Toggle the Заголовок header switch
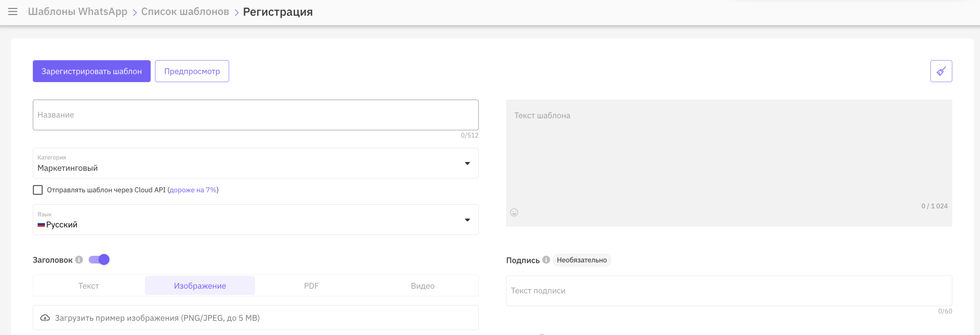Screen dimensions: 980x335 [x=99, y=260]
